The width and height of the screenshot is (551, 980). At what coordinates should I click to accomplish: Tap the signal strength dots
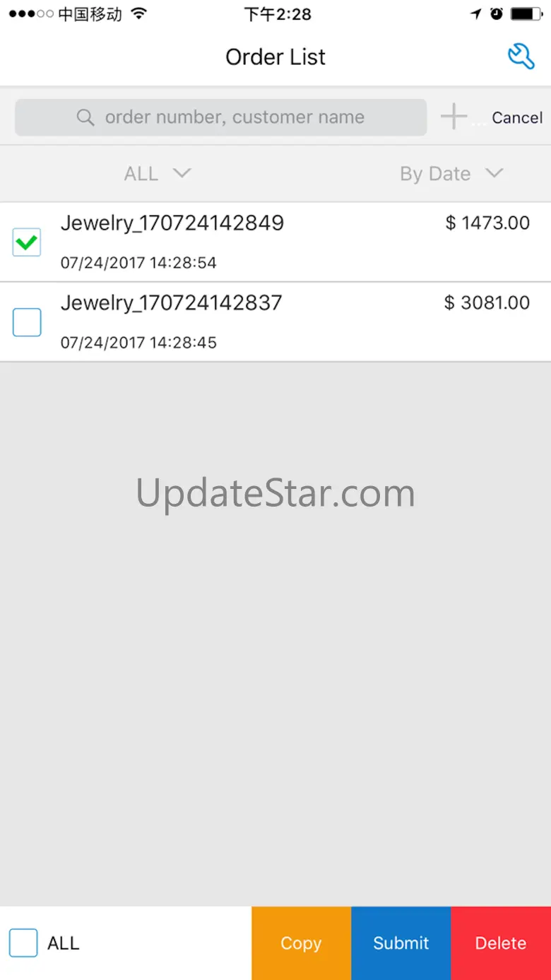(30, 13)
